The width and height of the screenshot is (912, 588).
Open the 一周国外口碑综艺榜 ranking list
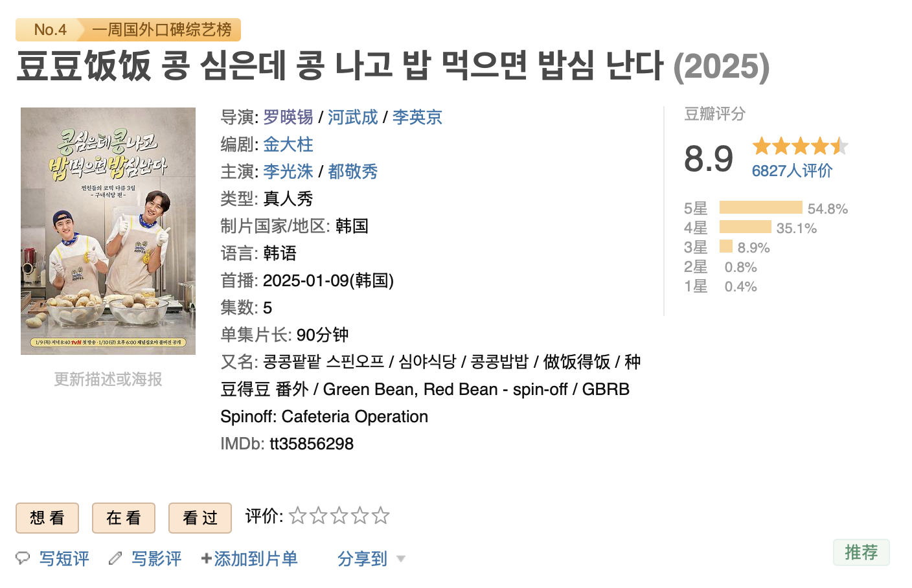click(x=161, y=30)
